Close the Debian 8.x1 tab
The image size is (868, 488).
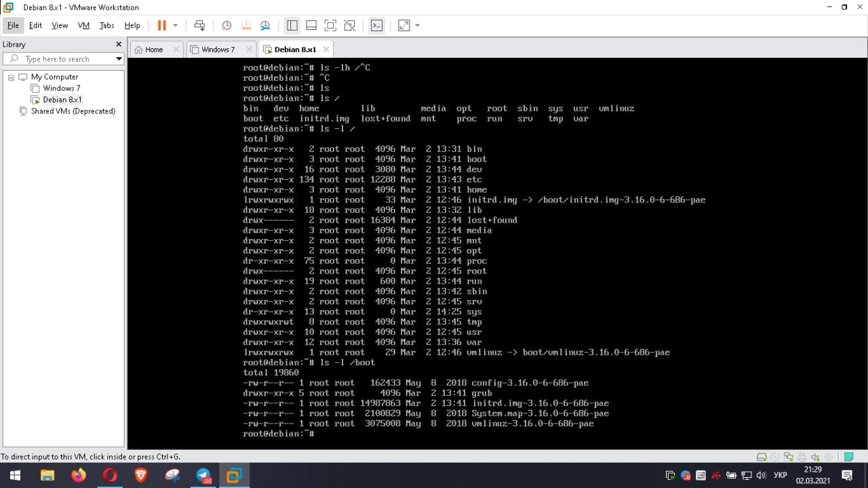tap(326, 50)
